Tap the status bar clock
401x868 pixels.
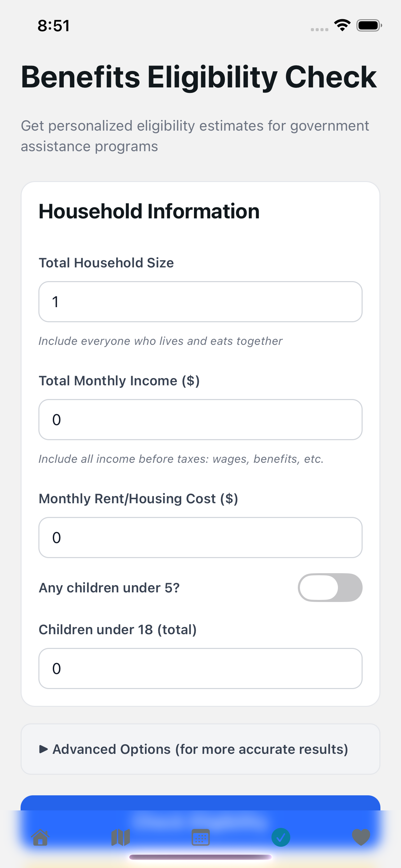tap(53, 26)
